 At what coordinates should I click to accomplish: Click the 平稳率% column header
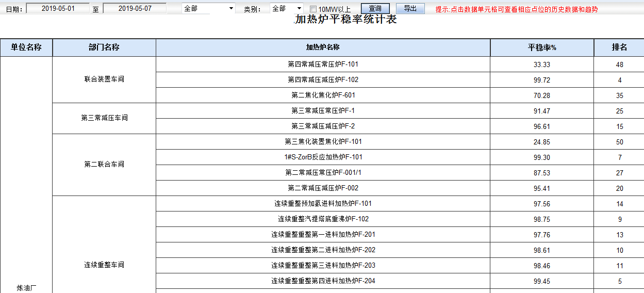541,47
